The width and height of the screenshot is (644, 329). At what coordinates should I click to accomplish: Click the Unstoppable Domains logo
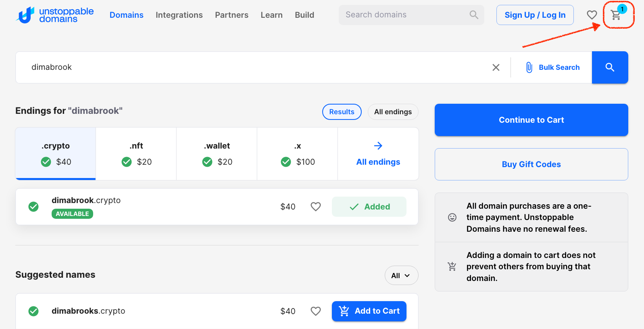[55, 15]
